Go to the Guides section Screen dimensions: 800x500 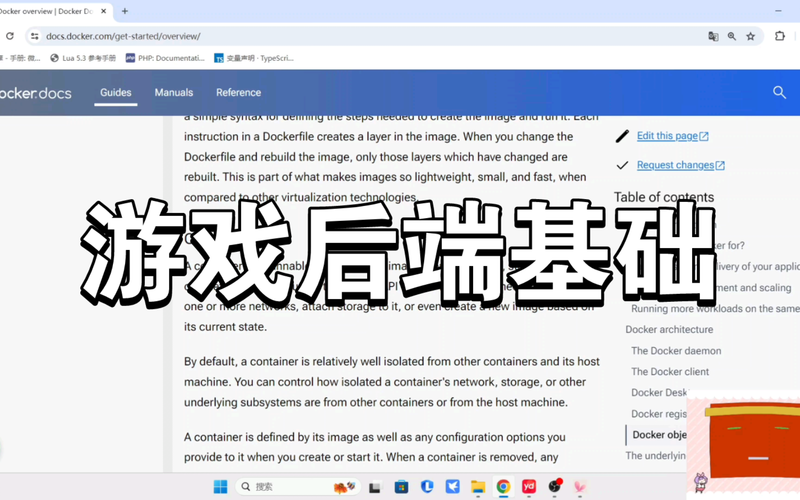115,92
